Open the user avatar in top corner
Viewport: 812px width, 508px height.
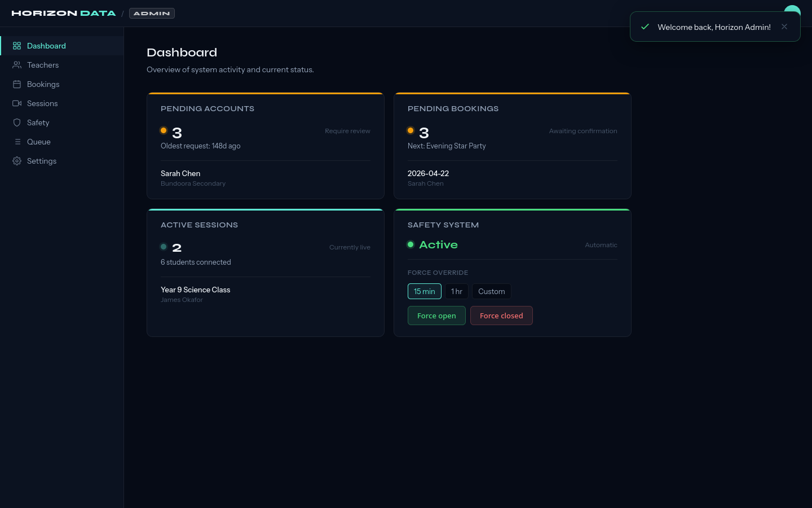click(792, 9)
